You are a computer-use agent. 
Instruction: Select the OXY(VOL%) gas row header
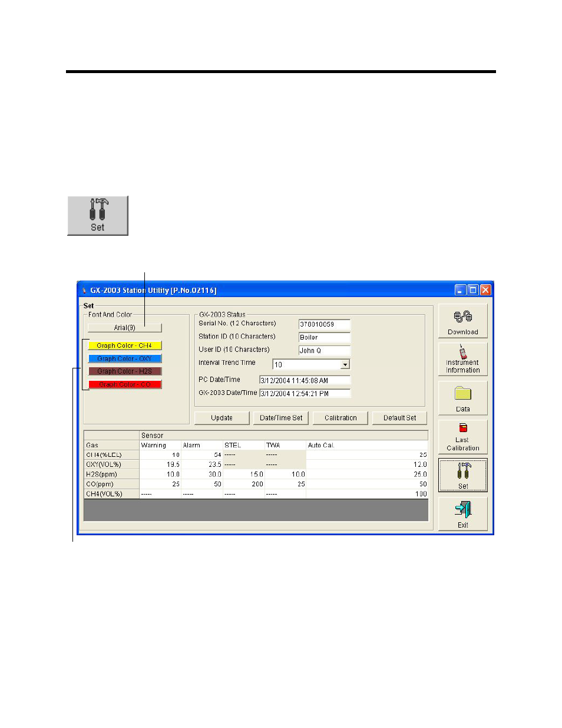[111, 465]
